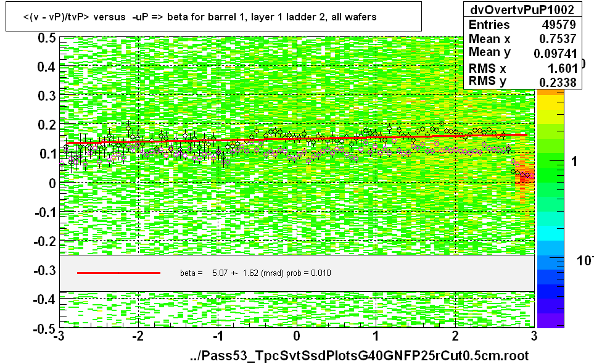Click the x-axis label 0
Screen dimensions: 594x364
(x=297, y=336)
